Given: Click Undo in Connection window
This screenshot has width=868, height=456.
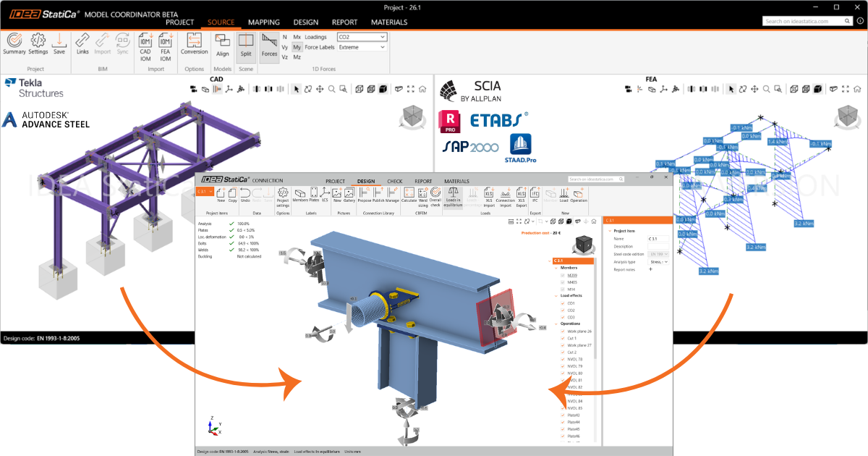Looking at the screenshot, I should click(245, 195).
